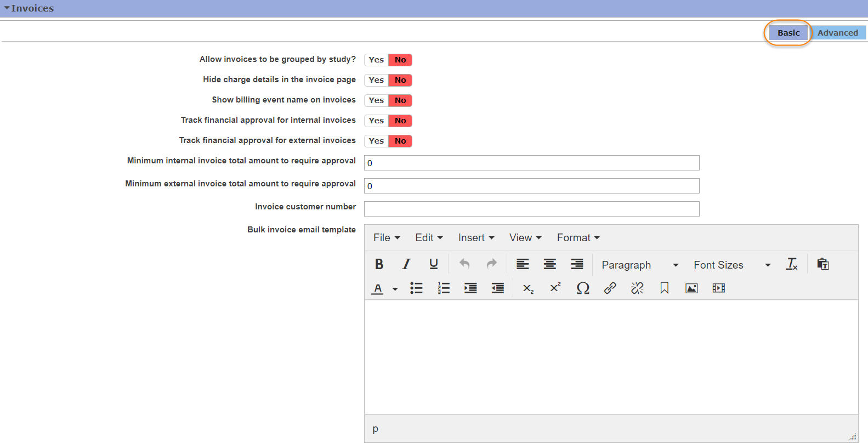Toggle bold formatting in the editor
Screen dimensions: 868x444
[x=379, y=264]
